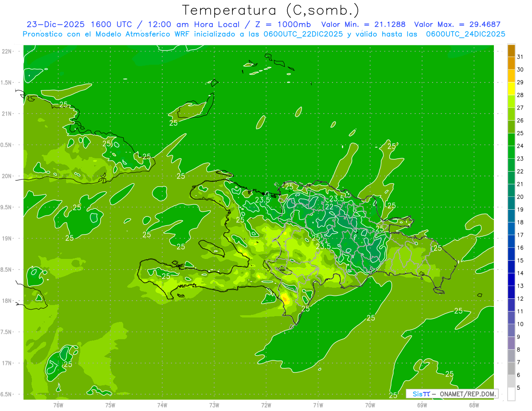
Task: Click the 0600UTC_24DIC2025 valid-until time
Action: pos(465,34)
